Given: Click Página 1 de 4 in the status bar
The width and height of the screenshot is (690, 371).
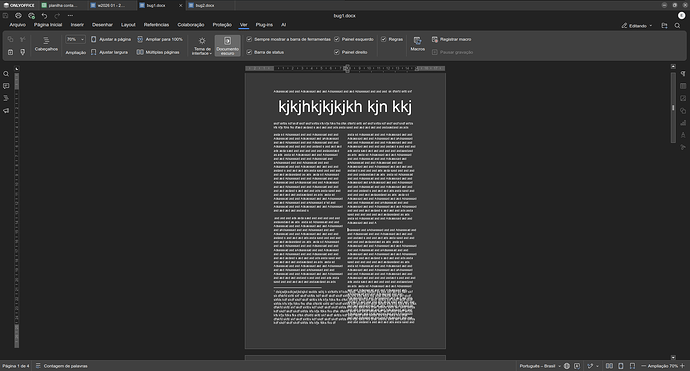Looking at the screenshot, I should coord(16,366).
